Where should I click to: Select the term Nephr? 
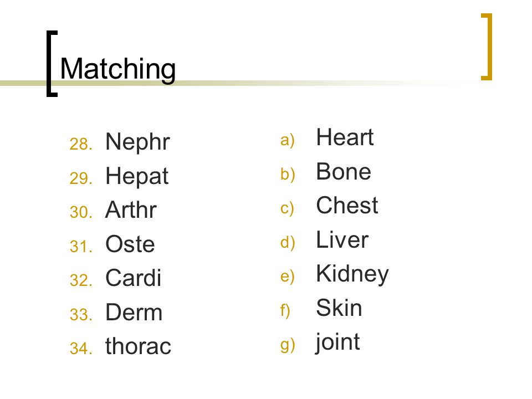pyautogui.click(x=137, y=142)
